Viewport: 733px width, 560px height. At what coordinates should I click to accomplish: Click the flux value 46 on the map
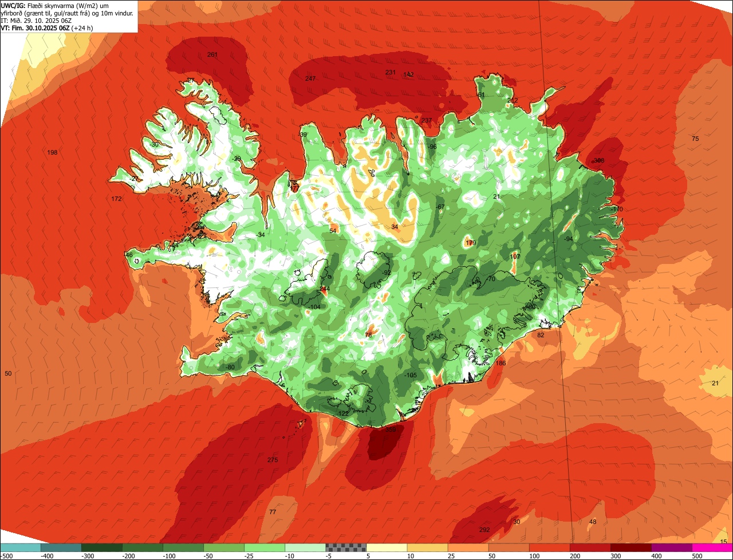tap(129, 255)
